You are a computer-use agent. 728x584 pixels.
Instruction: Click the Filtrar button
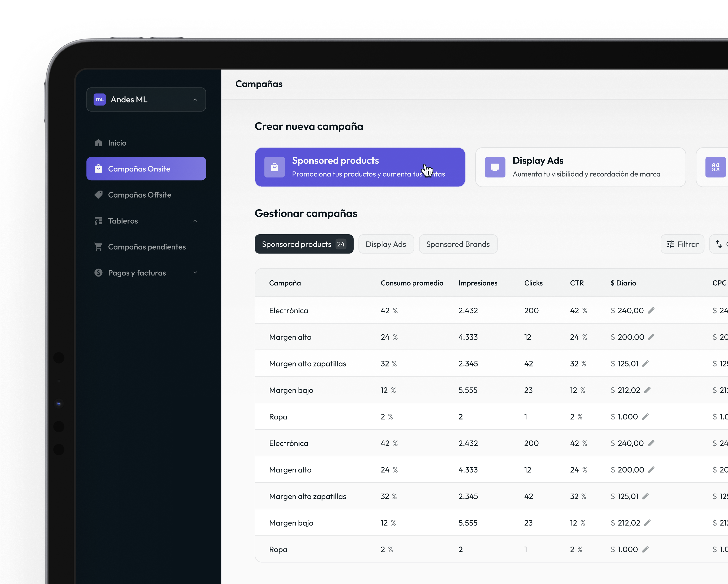pos(682,244)
